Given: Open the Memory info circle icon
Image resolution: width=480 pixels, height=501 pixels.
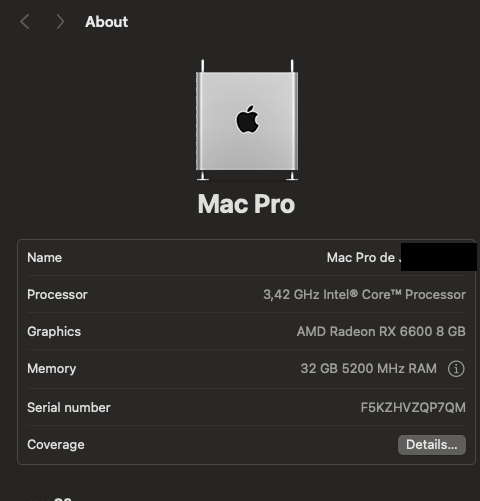Looking at the screenshot, I should coord(456,369).
